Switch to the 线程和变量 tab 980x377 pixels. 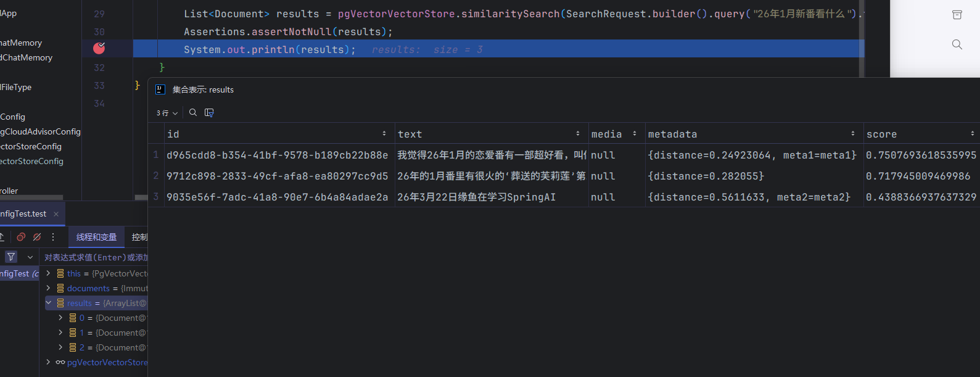[96, 237]
